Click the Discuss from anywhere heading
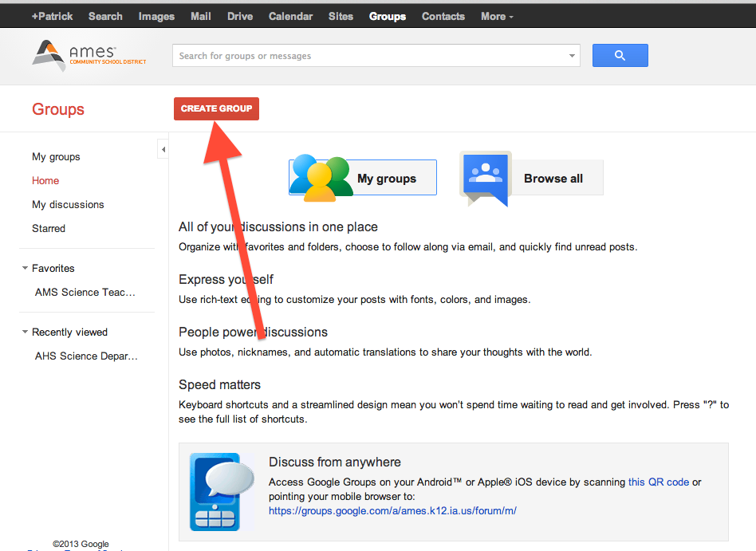 tap(335, 462)
